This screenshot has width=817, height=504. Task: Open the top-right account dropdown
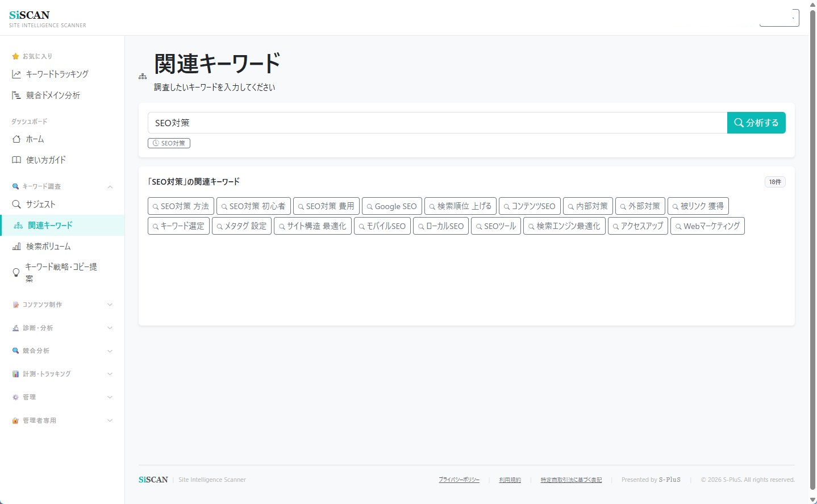(779, 18)
